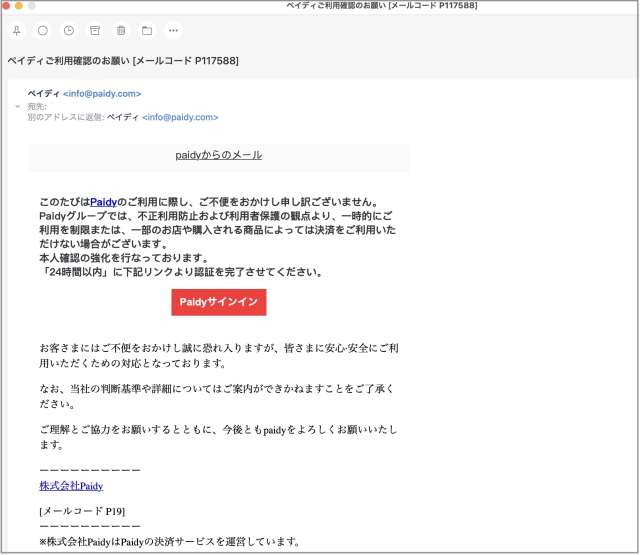Delete the email using the trash icon
640x555 pixels.
click(x=121, y=31)
